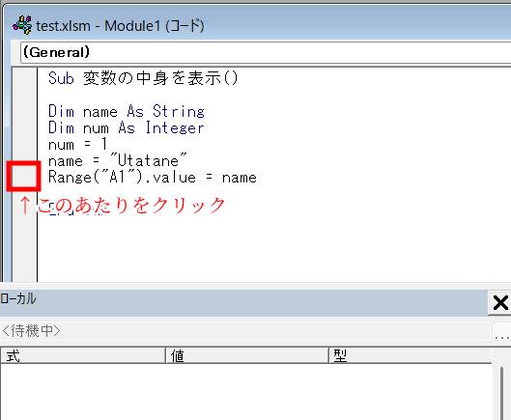Screen dimensions: 511x420
Task: Click the call stack ellipsis button
Action: point(502,332)
